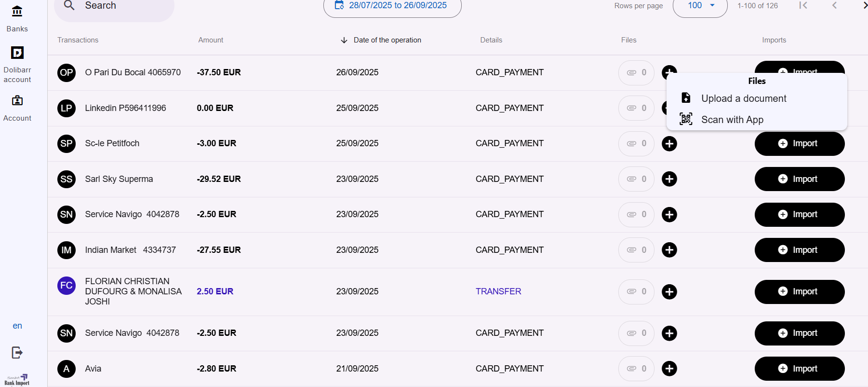Image resolution: width=868 pixels, height=387 pixels.
Task: Import the Florian Christian Dufourg transfer
Action: [799, 292]
